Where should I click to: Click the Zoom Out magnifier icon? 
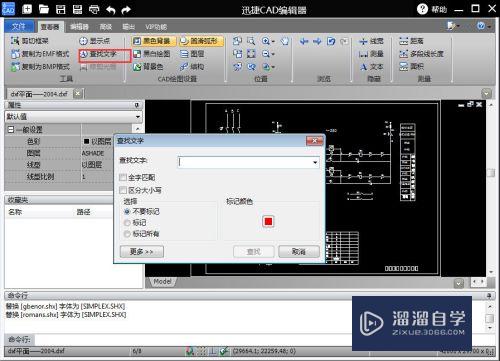(266, 54)
